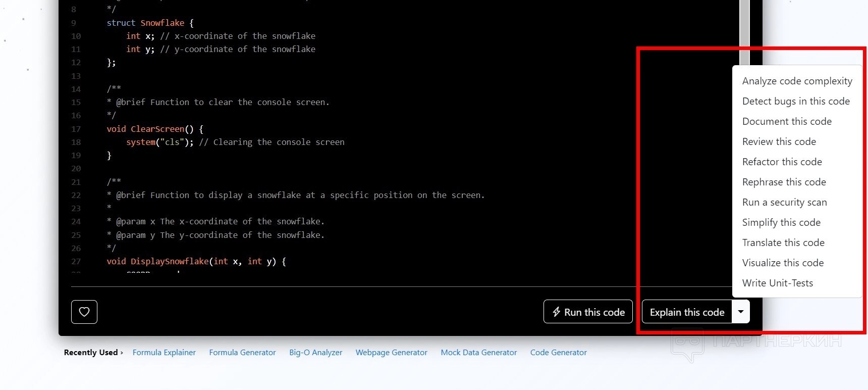868x390 pixels.
Task: Choose Visualize this code option
Action: coord(783,263)
